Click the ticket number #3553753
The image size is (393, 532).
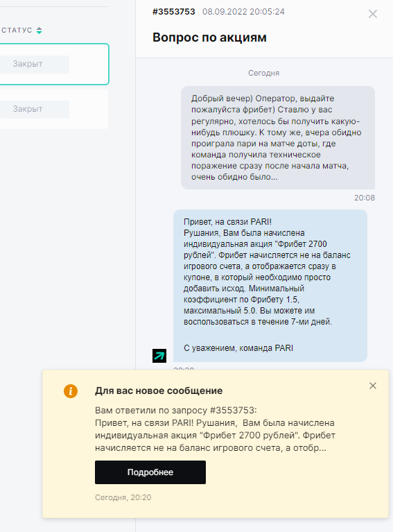click(173, 12)
